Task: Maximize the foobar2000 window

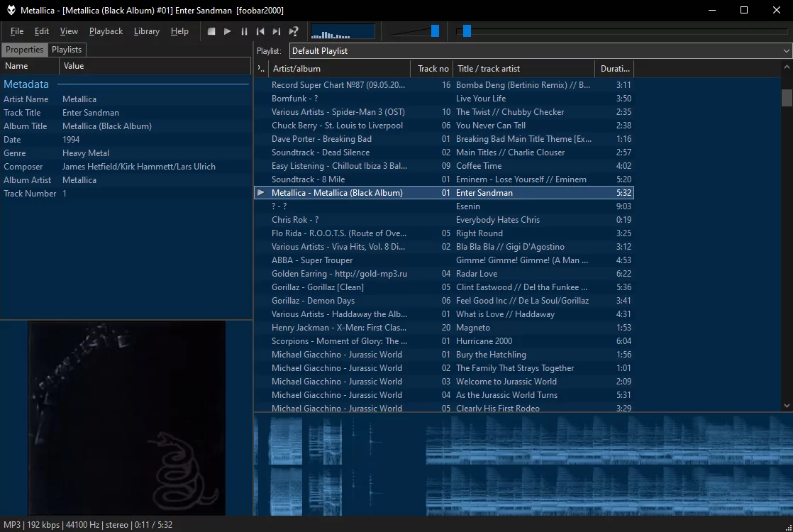Action: [x=744, y=10]
